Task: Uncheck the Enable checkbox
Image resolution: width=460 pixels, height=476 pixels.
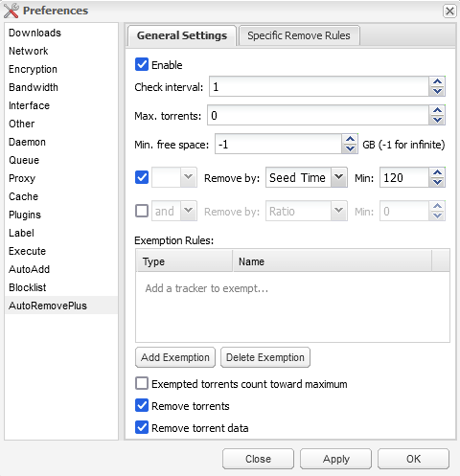Action: coord(142,64)
